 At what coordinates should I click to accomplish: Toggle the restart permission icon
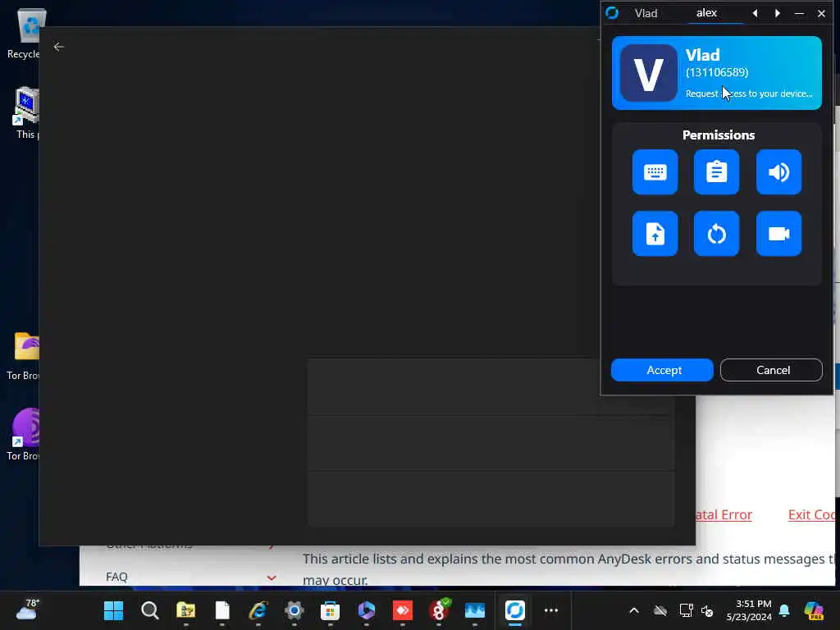pos(716,234)
